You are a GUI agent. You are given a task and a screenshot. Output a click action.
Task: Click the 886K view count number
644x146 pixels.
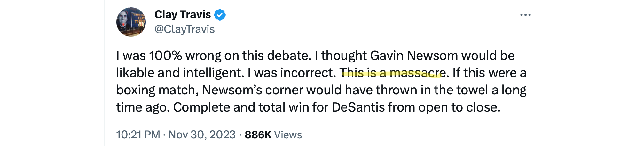[258, 135]
